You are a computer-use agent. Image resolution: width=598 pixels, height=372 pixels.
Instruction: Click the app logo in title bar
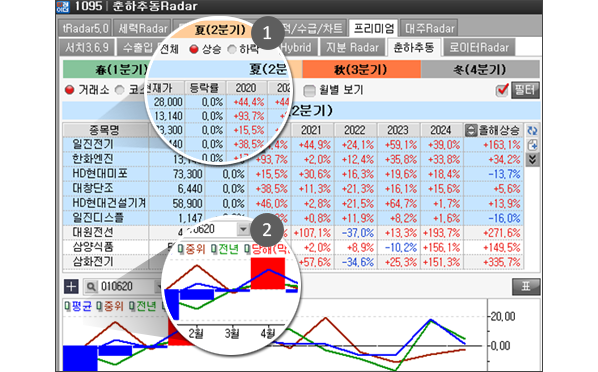tap(63, 6)
